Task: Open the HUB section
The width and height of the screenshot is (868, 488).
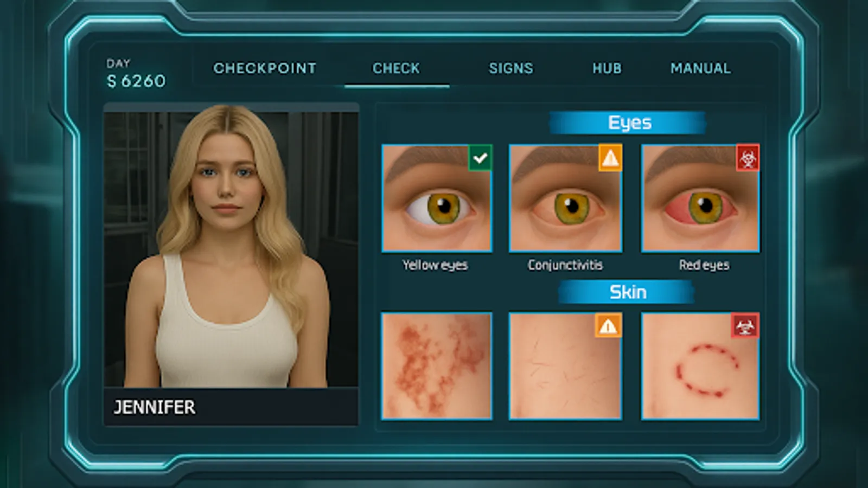Action: point(607,68)
